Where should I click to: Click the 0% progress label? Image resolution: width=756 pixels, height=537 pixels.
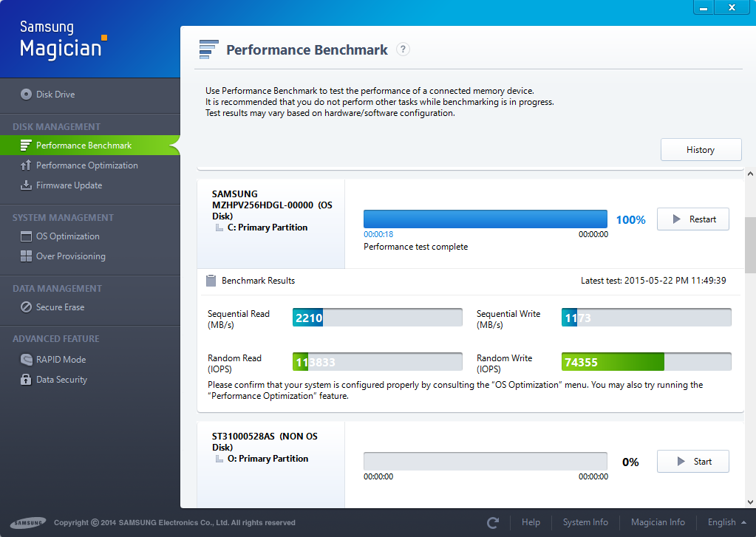[630, 462]
